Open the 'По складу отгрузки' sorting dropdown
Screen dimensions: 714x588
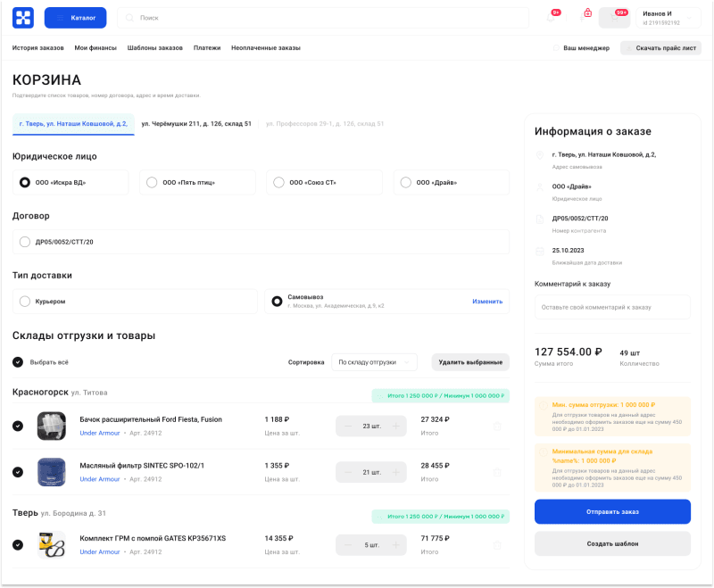point(370,361)
